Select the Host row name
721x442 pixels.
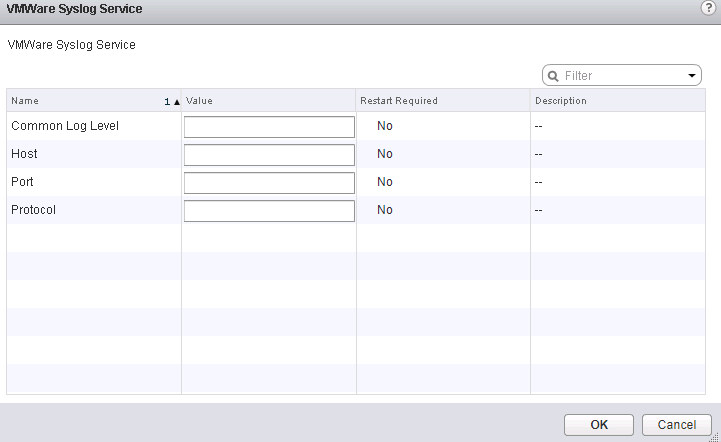point(24,154)
